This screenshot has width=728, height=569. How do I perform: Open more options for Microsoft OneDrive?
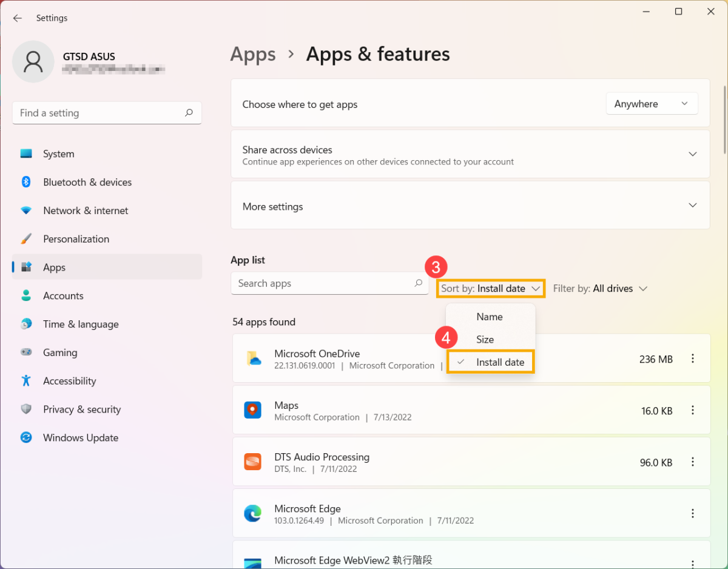(692, 359)
